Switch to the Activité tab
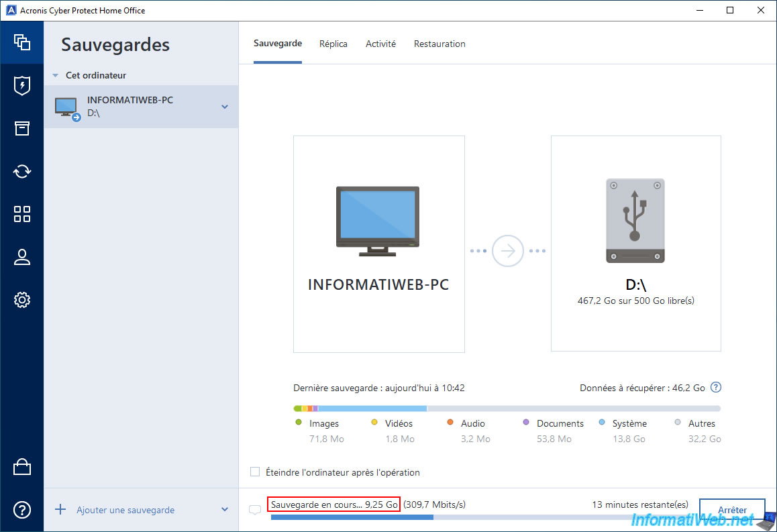Image resolution: width=777 pixels, height=532 pixels. click(x=380, y=44)
